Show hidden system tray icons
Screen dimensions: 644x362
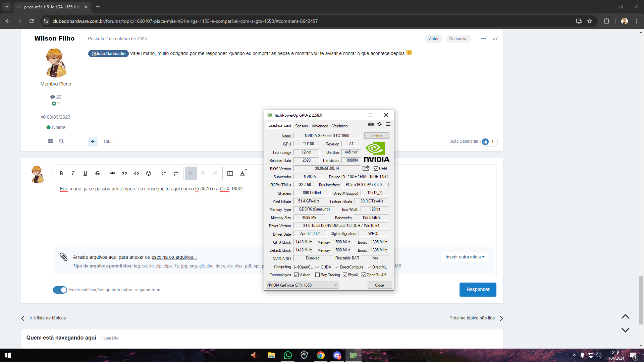[x=574, y=355]
